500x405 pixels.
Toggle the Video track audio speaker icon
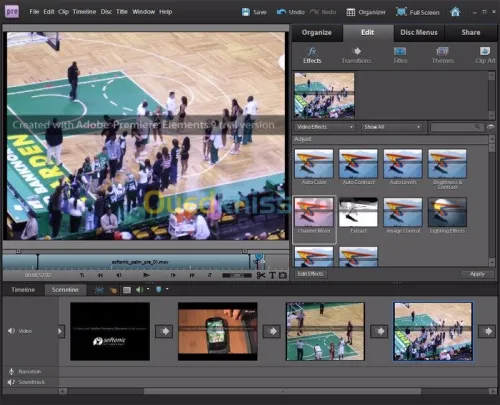point(11,331)
